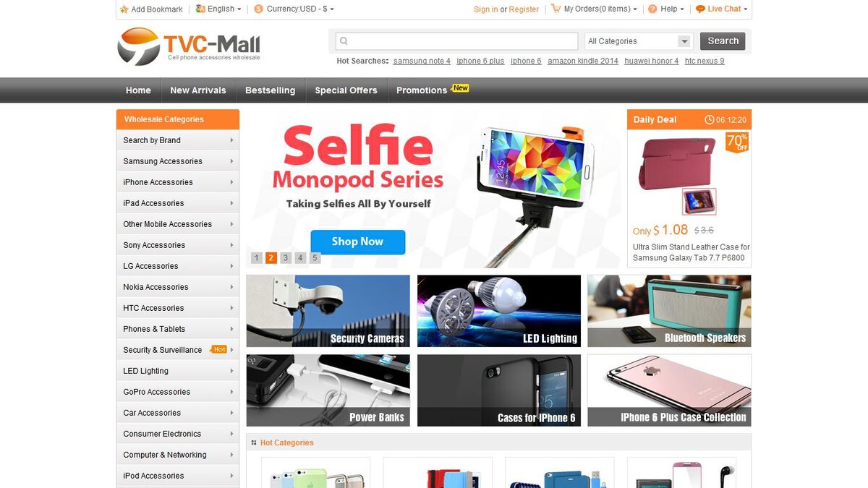This screenshot has width=868, height=488.
Task: Open the New Arrivals nav tab
Action: coord(198,90)
